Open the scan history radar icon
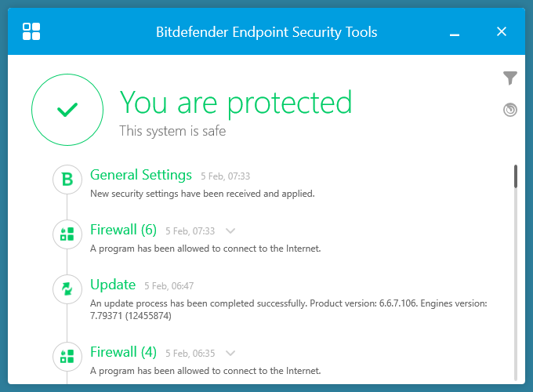Screen dimensions: 533x392 (x=510, y=110)
